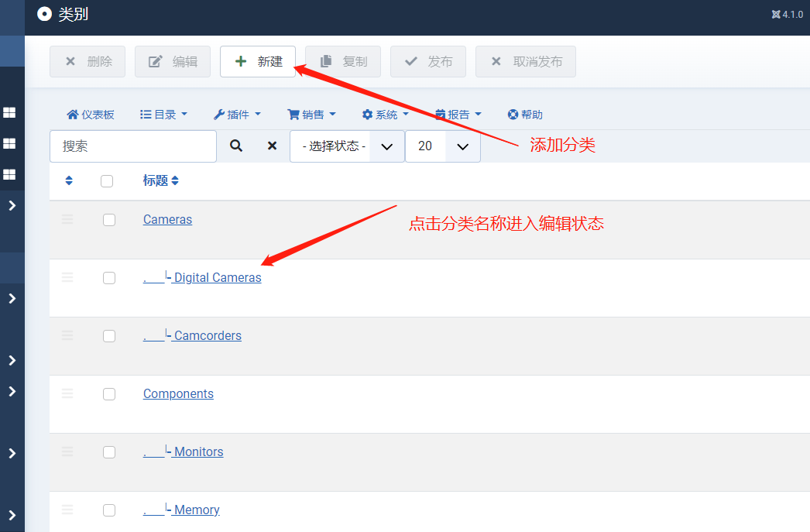810x532 pixels.
Task: Expand the list limit 20 dropdown
Action: click(x=444, y=146)
